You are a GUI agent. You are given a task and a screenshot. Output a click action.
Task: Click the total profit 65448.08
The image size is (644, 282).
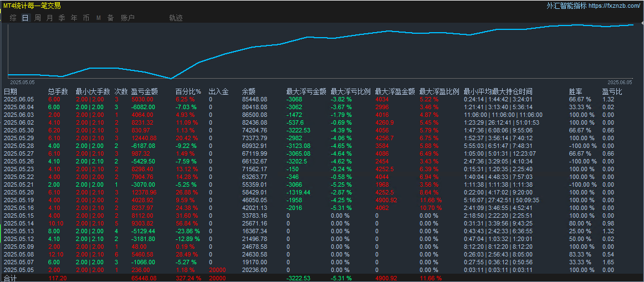(x=144, y=278)
